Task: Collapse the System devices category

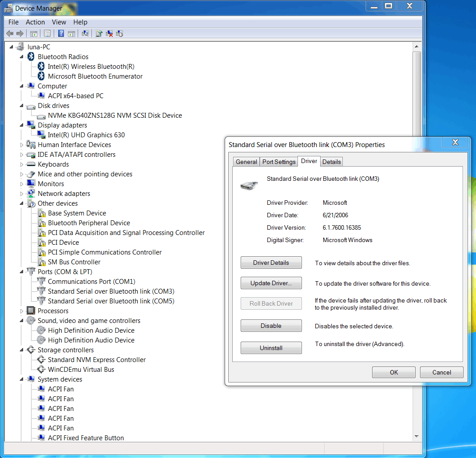Action: tap(22, 379)
